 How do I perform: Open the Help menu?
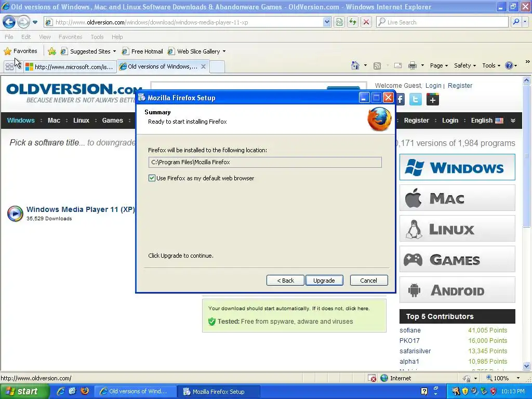point(117,37)
